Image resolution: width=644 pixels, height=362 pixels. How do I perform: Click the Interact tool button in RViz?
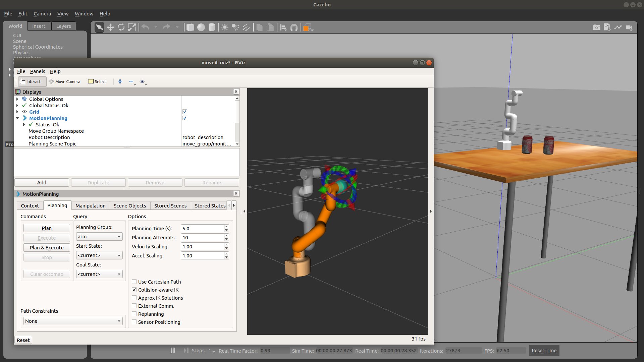coord(30,81)
